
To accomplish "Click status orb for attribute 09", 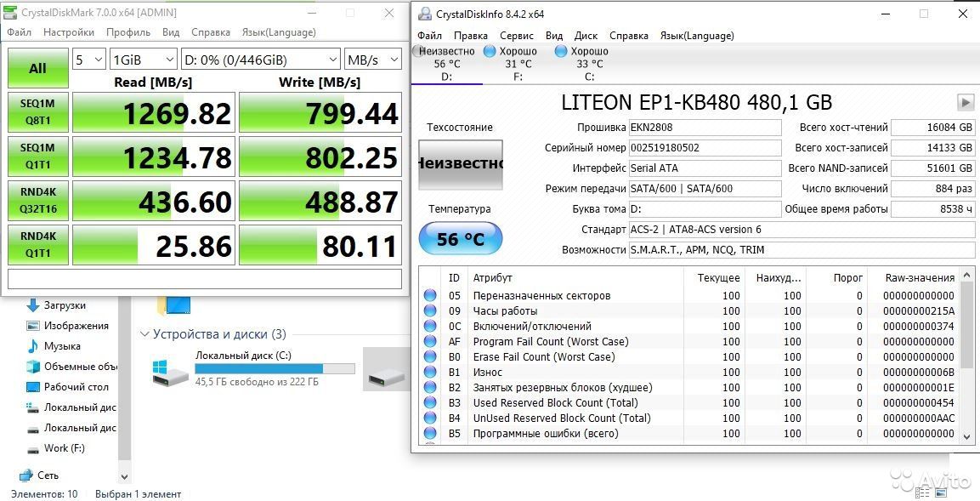I will pyautogui.click(x=430, y=310).
